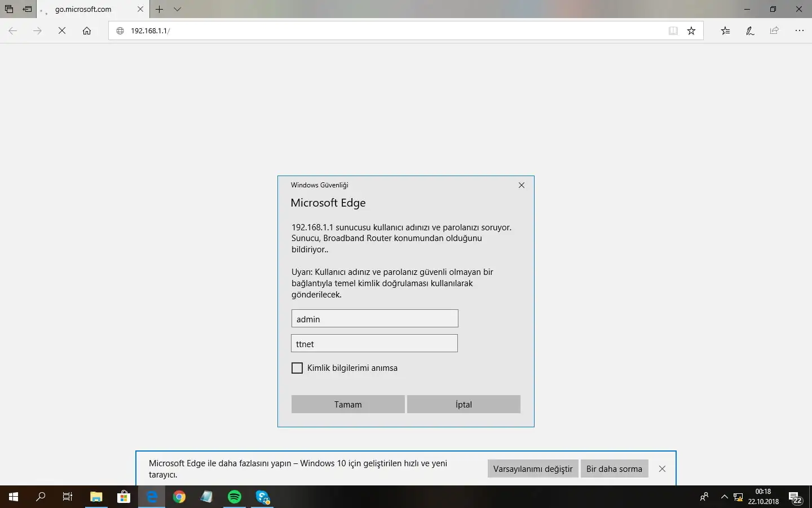Add page to favorites star
This screenshot has width=812, height=508.
pos(691,30)
